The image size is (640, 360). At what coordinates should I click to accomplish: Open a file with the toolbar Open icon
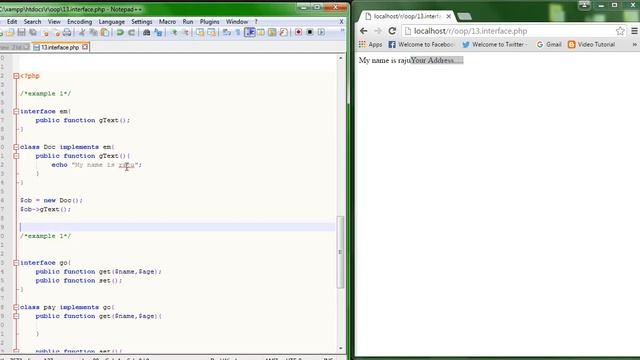pos(10,32)
